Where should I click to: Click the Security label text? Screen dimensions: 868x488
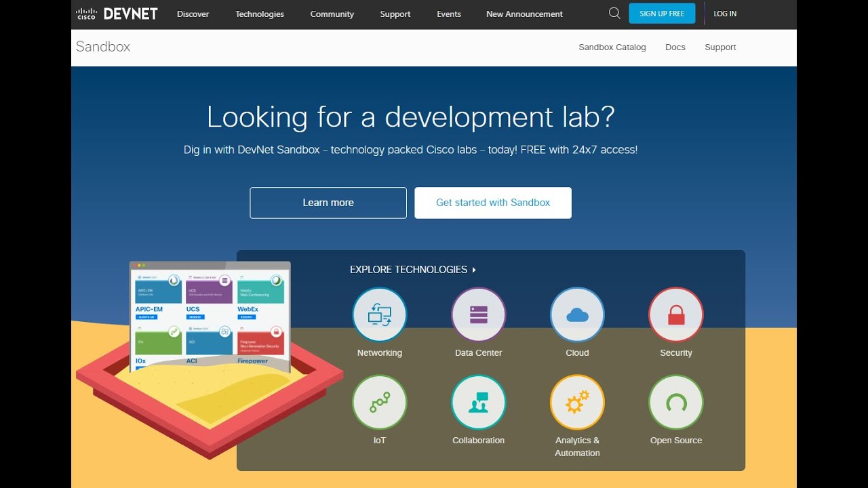tap(676, 353)
